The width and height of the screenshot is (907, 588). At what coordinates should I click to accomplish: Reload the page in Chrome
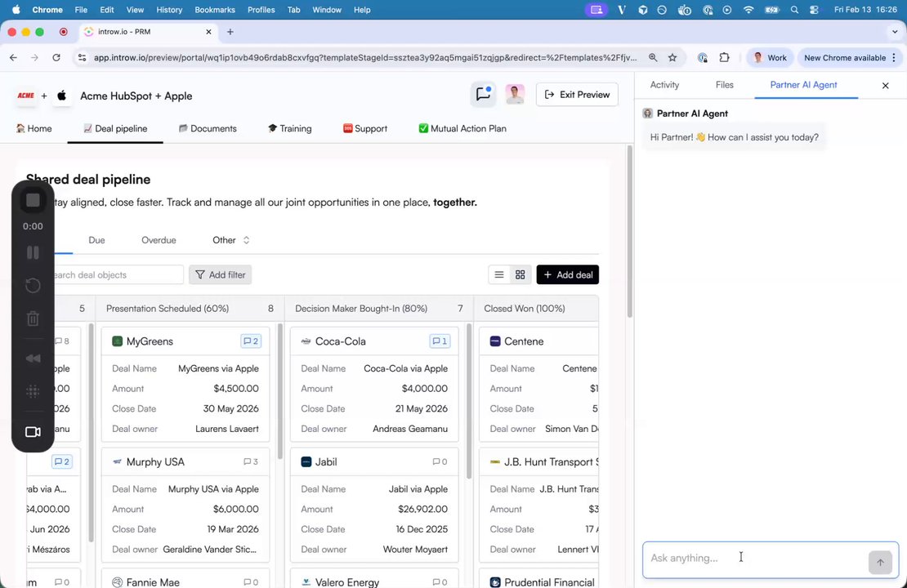56,57
